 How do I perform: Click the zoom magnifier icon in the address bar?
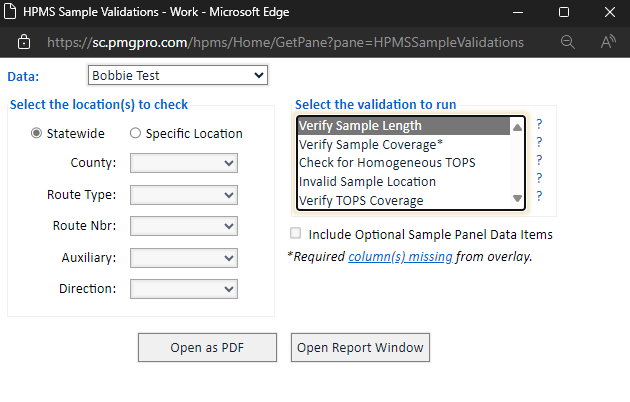click(568, 42)
